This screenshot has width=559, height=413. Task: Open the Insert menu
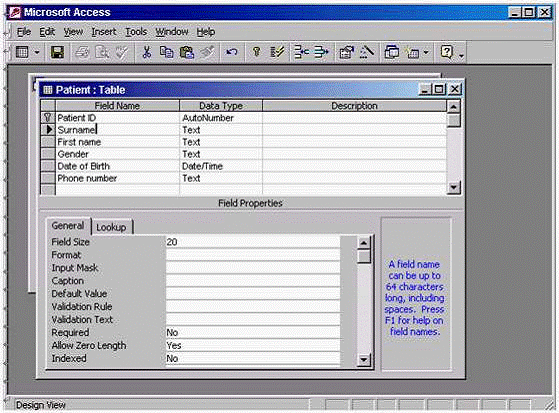[104, 32]
